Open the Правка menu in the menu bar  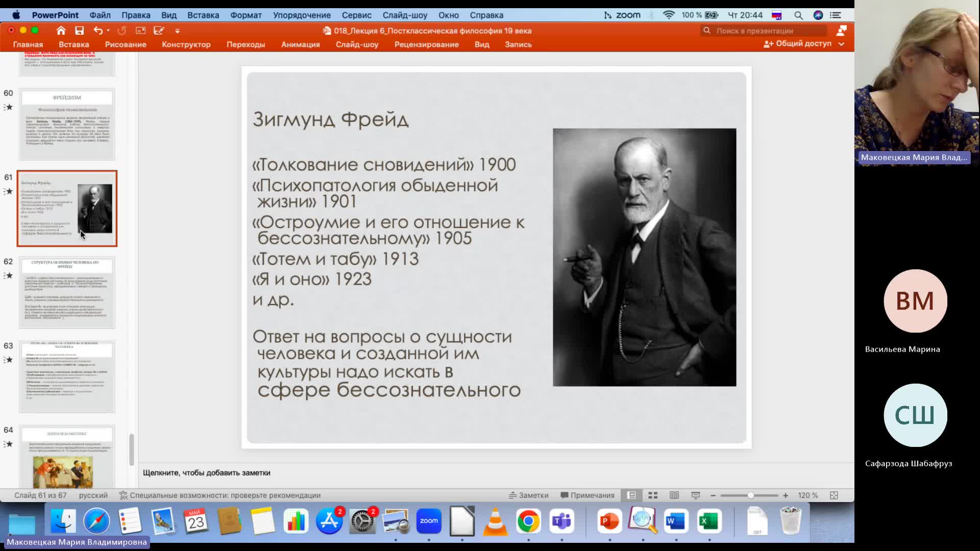click(136, 15)
